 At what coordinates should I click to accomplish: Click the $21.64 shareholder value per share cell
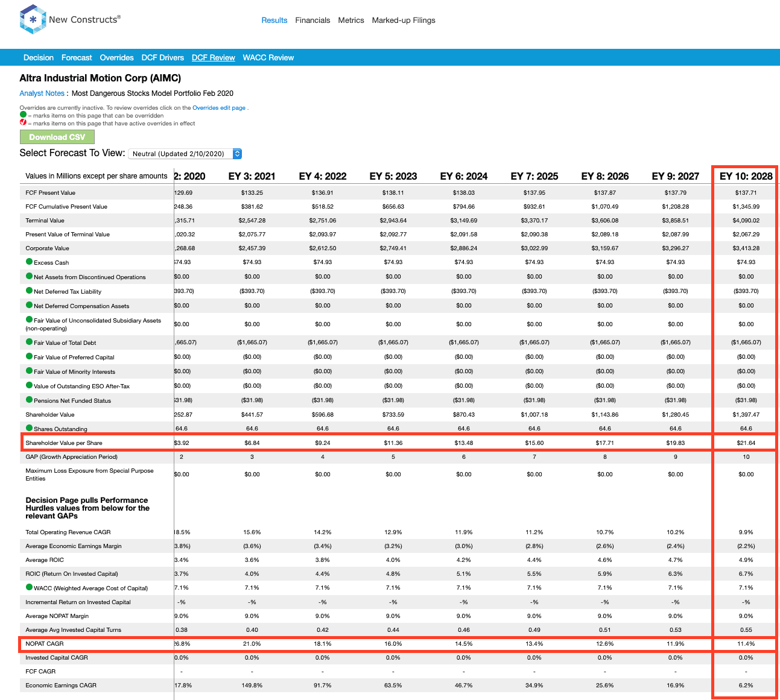click(x=746, y=443)
